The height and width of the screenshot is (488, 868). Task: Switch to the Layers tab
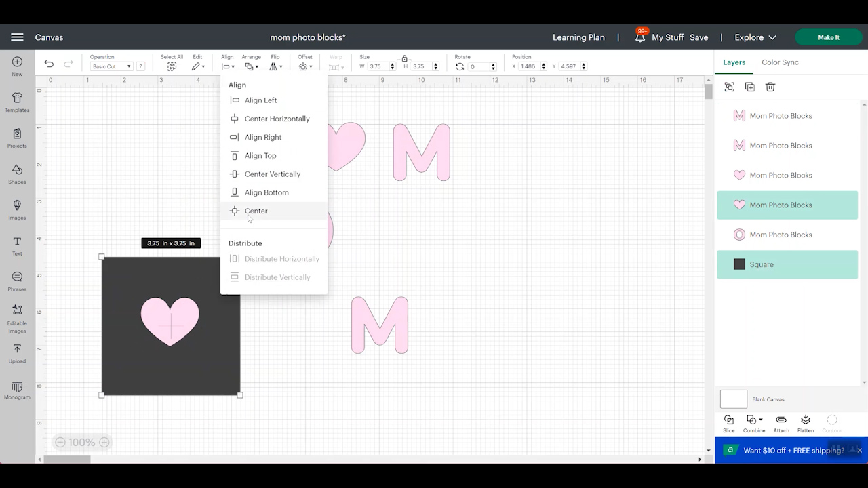coord(734,62)
